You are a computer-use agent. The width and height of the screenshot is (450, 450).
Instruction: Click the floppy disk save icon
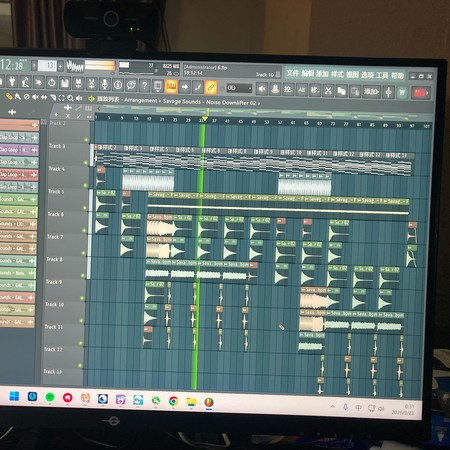[65, 83]
